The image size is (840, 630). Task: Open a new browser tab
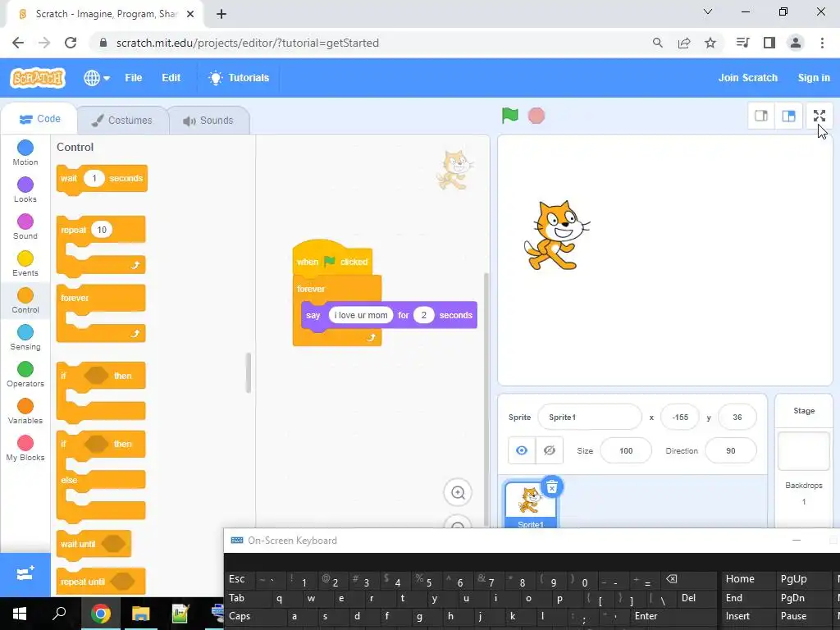click(x=221, y=14)
